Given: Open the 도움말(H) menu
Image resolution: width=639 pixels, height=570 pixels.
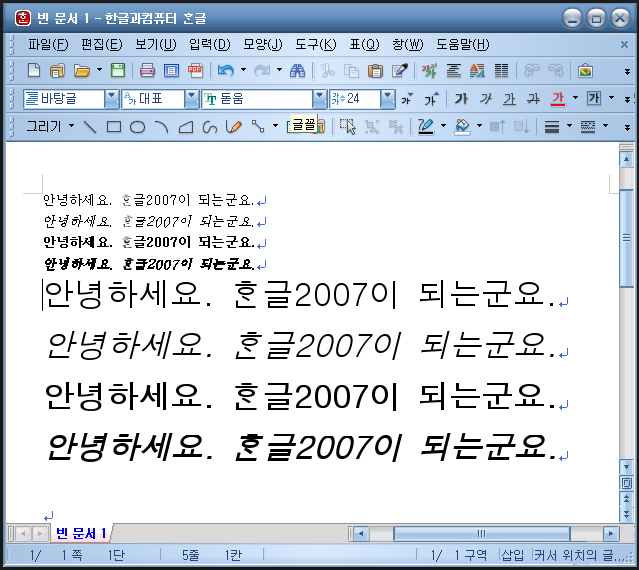Looking at the screenshot, I should click(463, 44).
